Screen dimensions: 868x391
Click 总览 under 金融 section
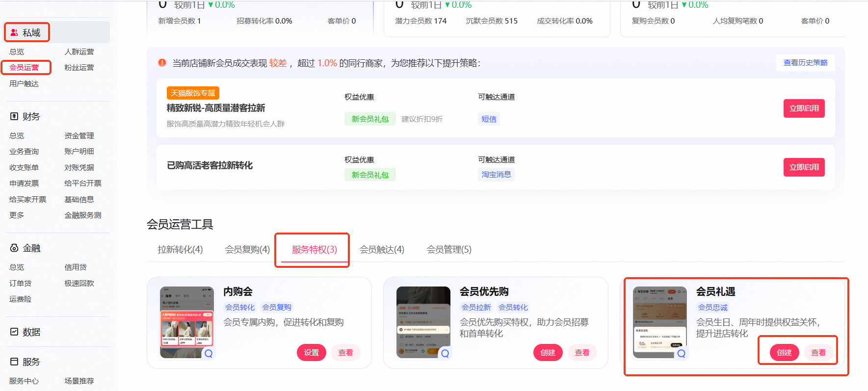point(17,267)
